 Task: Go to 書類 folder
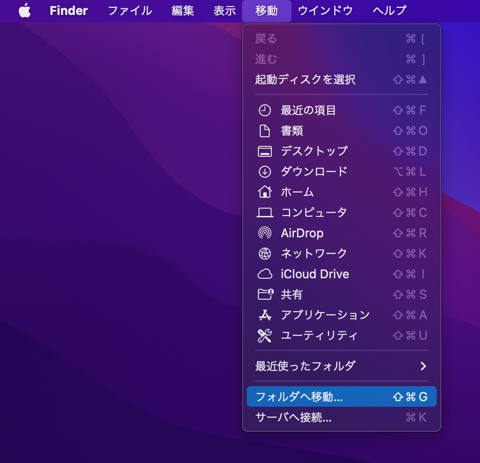342,131
